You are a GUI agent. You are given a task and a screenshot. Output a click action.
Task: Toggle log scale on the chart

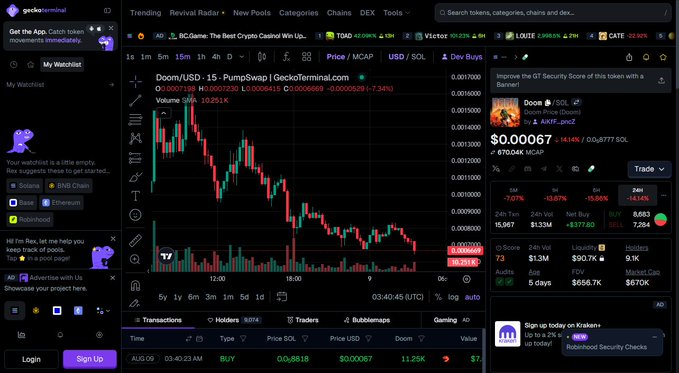tap(453, 297)
